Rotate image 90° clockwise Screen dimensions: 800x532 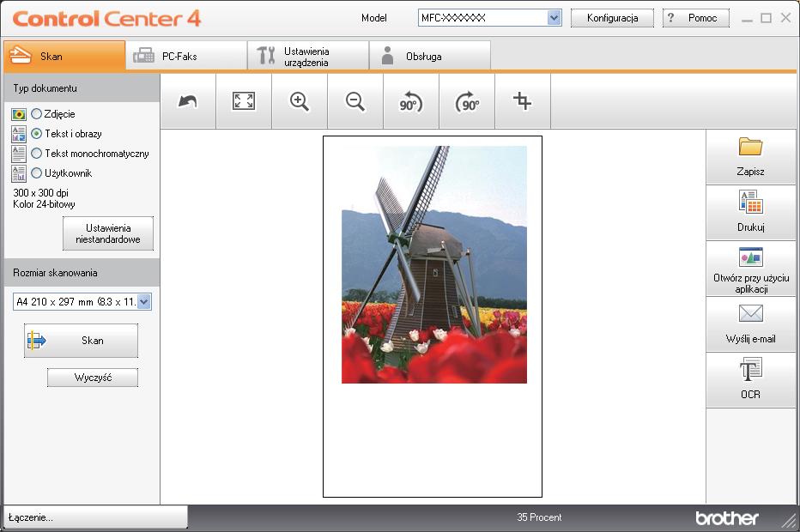point(467,102)
